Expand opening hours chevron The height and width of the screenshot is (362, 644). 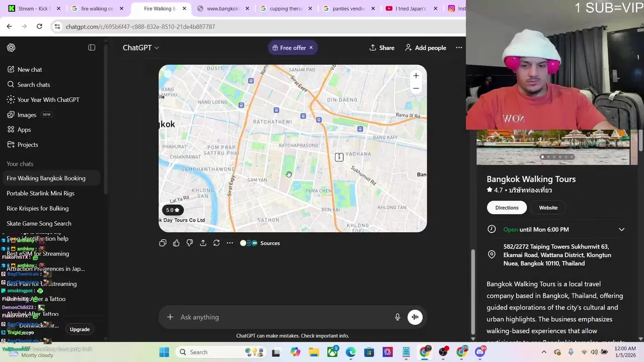click(x=622, y=229)
